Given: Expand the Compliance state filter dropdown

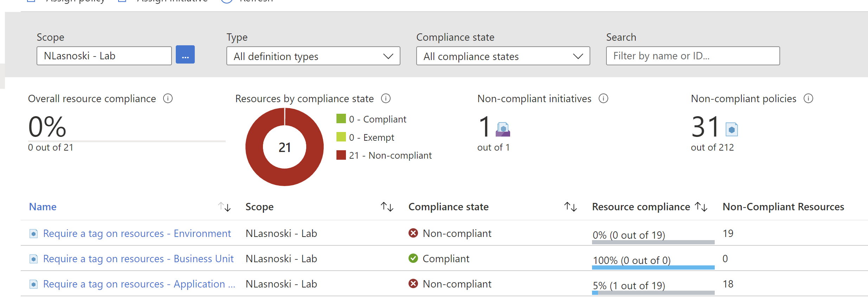Looking at the screenshot, I should [x=503, y=56].
